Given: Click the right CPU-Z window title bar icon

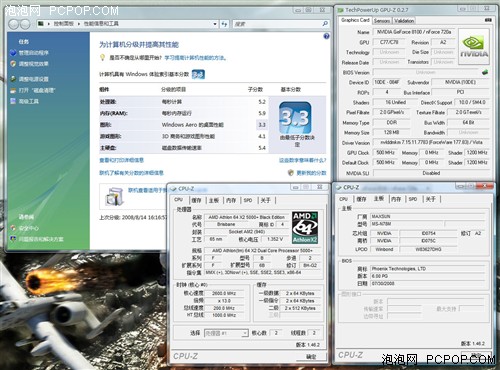Looking at the screenshot, I should [x=339, y=187].
